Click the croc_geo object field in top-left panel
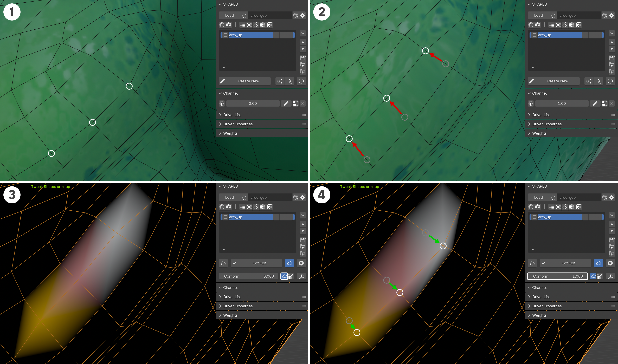 point(270,15)
